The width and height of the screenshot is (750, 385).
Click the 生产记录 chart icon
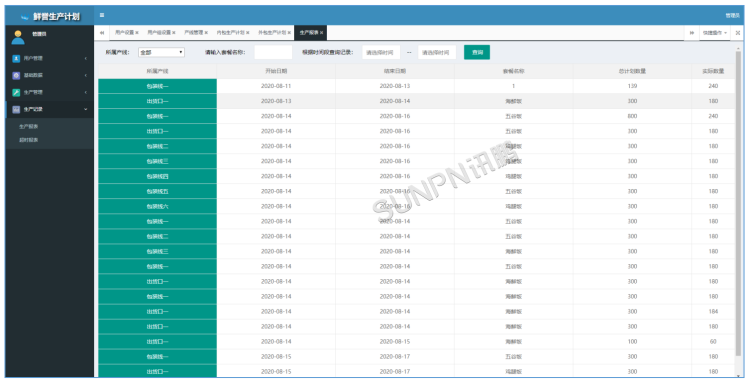coord(16,110)
